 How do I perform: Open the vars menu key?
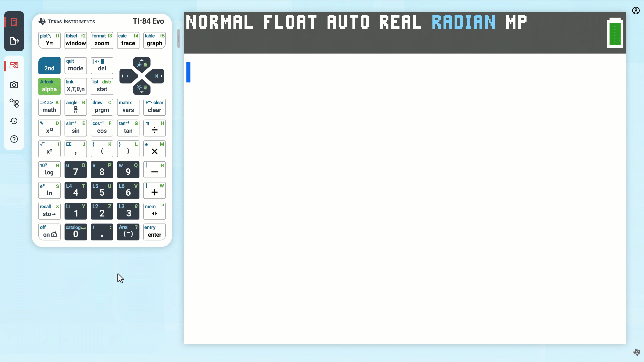[128, 107]
